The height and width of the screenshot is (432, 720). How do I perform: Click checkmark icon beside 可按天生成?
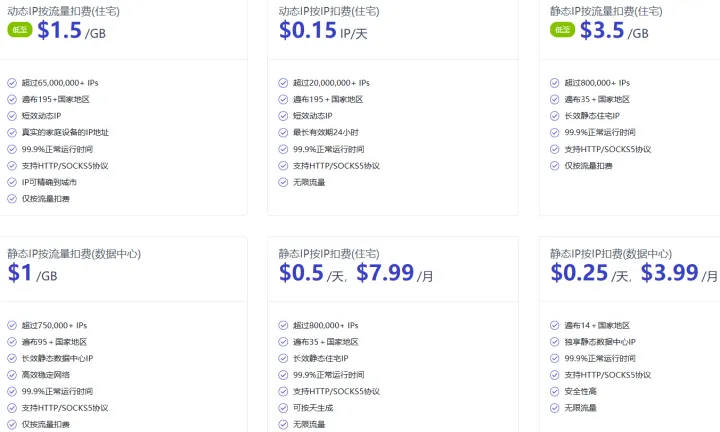283,408
